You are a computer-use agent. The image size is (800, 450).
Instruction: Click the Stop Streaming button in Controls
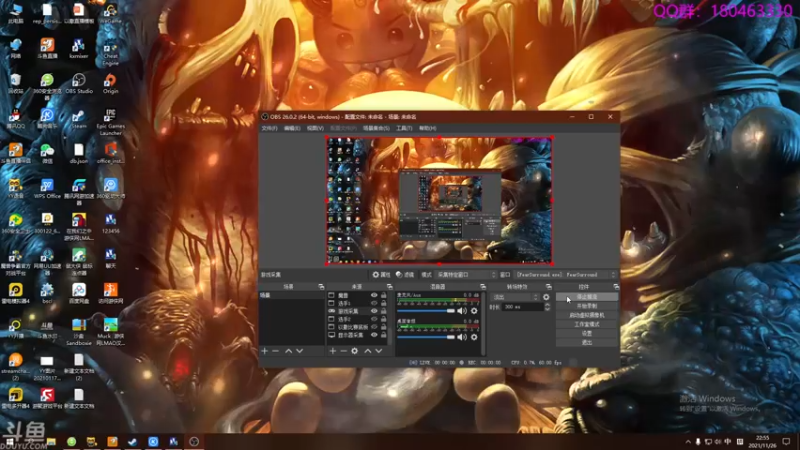coord(587,297)
